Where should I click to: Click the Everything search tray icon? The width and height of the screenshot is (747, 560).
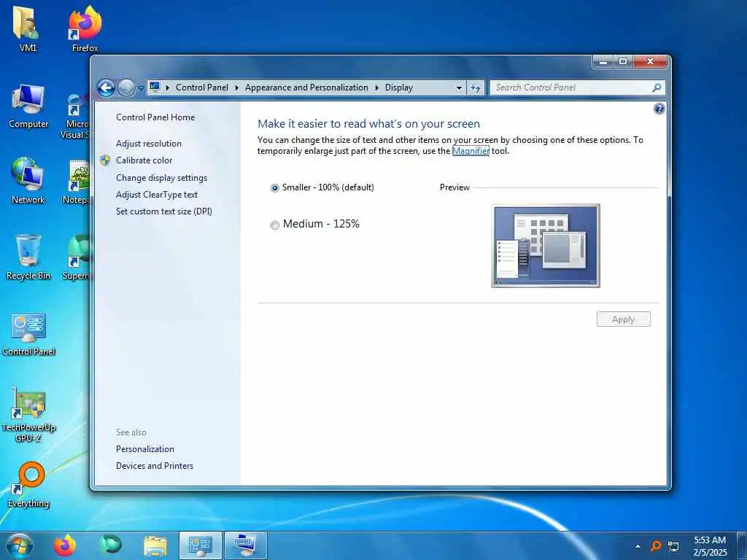(656, 546)
